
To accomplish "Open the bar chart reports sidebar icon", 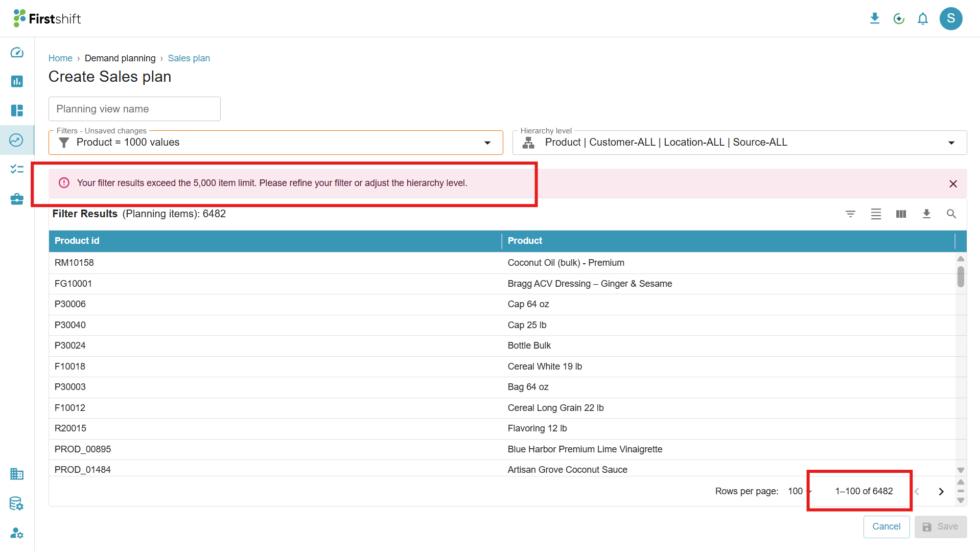I will (x=17, y=81).
